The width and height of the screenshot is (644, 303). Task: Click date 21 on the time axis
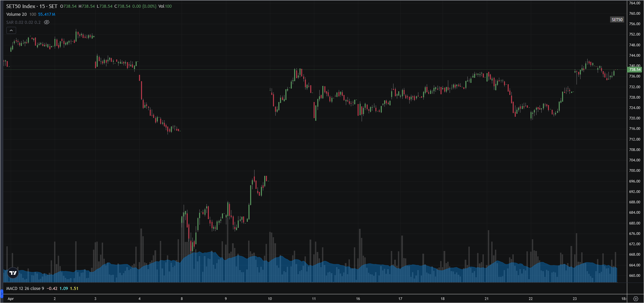(x=487, y=299)
